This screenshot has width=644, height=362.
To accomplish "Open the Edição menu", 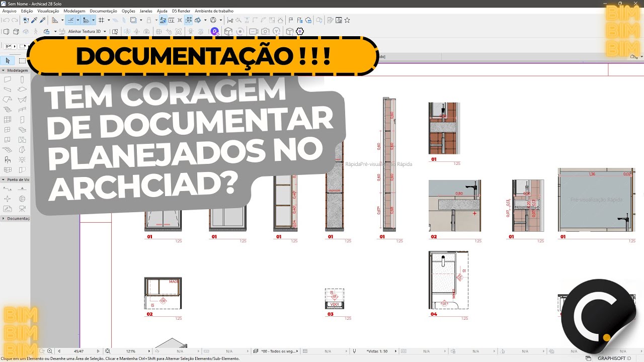I will pyautogui.click(x=27, y=11).
